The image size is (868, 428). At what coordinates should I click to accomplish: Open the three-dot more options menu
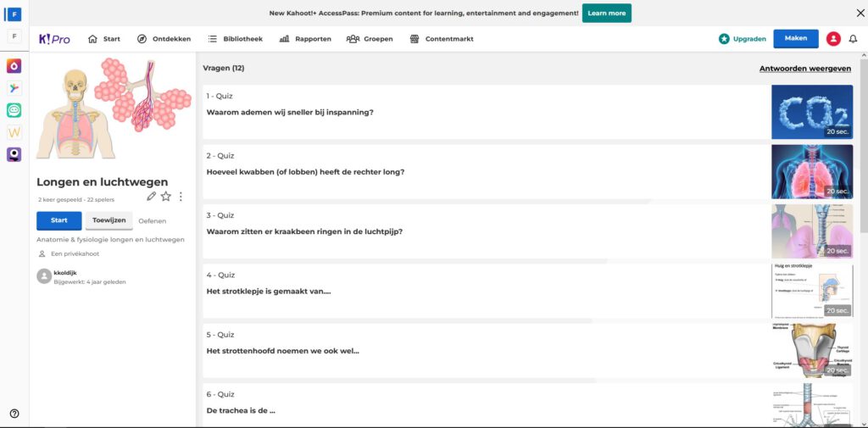[x=181, y=196]
